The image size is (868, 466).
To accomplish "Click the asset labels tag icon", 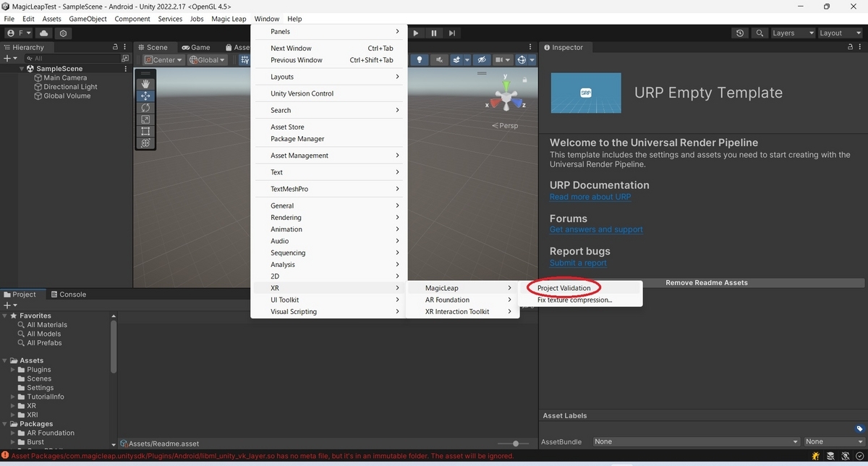I will [859, 429].
